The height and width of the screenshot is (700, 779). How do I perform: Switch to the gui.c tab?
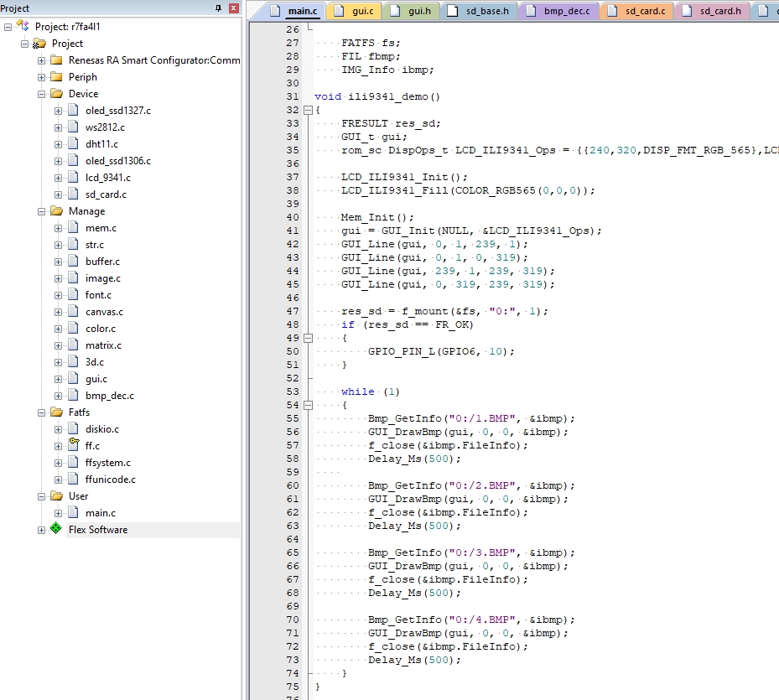click(x=354, y=10)
